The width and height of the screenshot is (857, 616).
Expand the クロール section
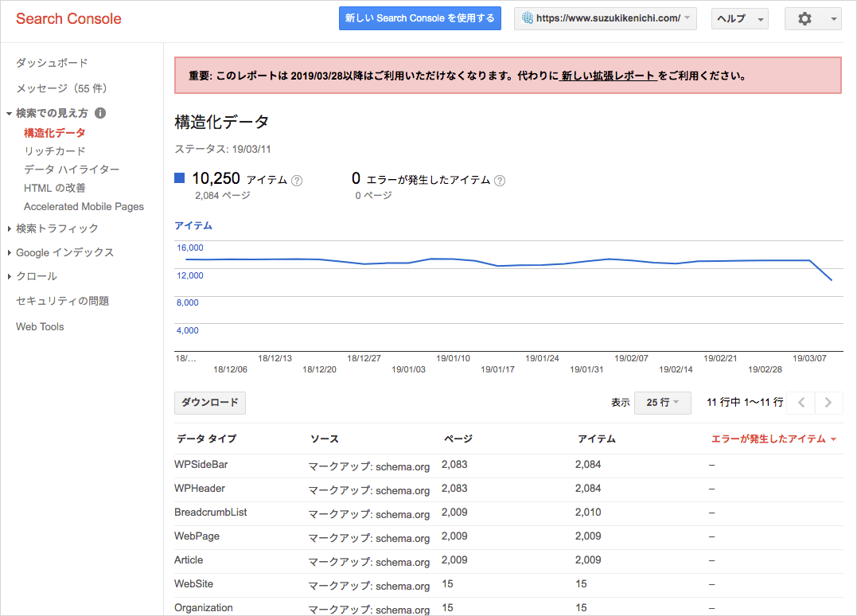(10, 277)
